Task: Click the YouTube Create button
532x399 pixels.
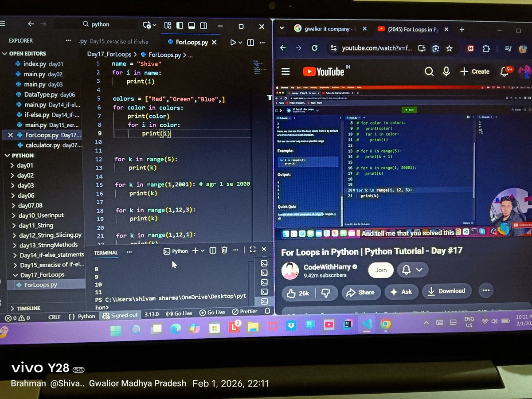Action: [x=475, y=71]
